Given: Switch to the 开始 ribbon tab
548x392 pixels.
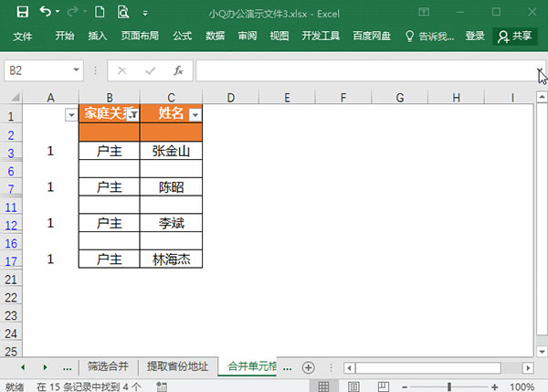Looking at the screenshot, I should point(65,36).
